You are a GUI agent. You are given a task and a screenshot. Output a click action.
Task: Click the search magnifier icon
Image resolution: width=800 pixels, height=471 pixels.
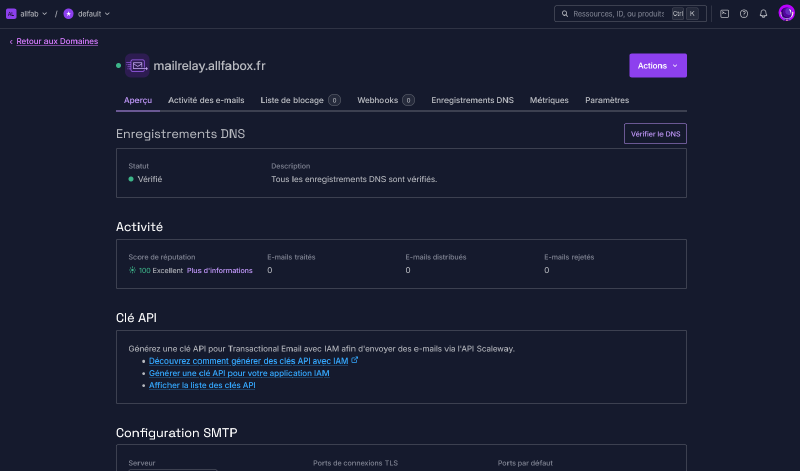pyautogui.click(x=565, y=14)
